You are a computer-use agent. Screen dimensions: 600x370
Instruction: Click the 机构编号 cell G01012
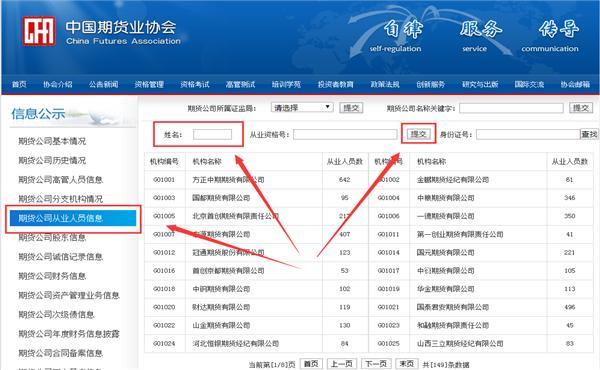pos(164,253)
